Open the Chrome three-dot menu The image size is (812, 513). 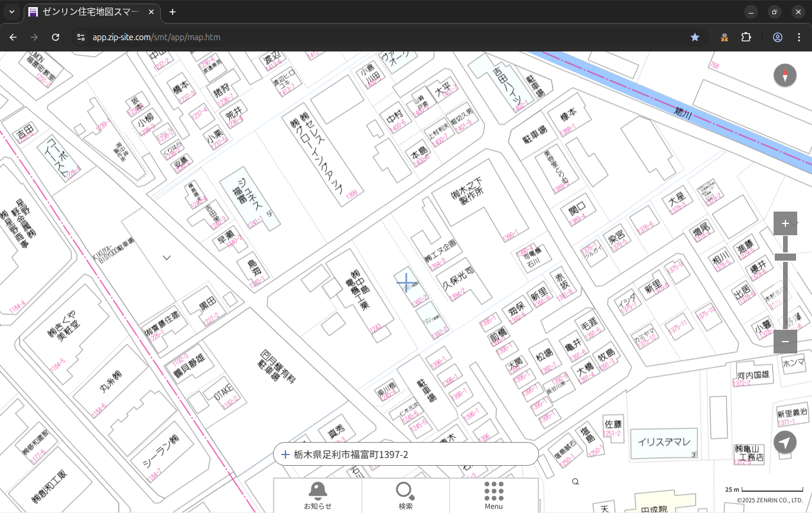[x=799, y=37]
